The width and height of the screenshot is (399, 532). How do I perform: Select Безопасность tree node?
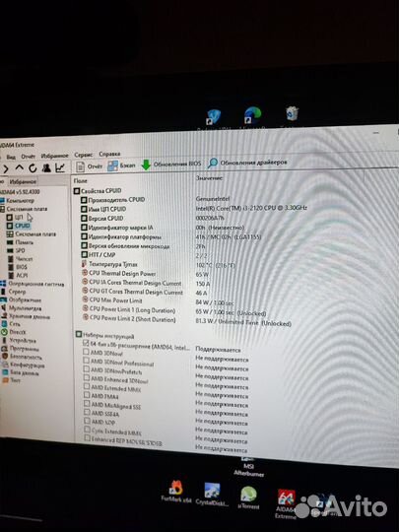pyautogui.click(x=22, y=357)
